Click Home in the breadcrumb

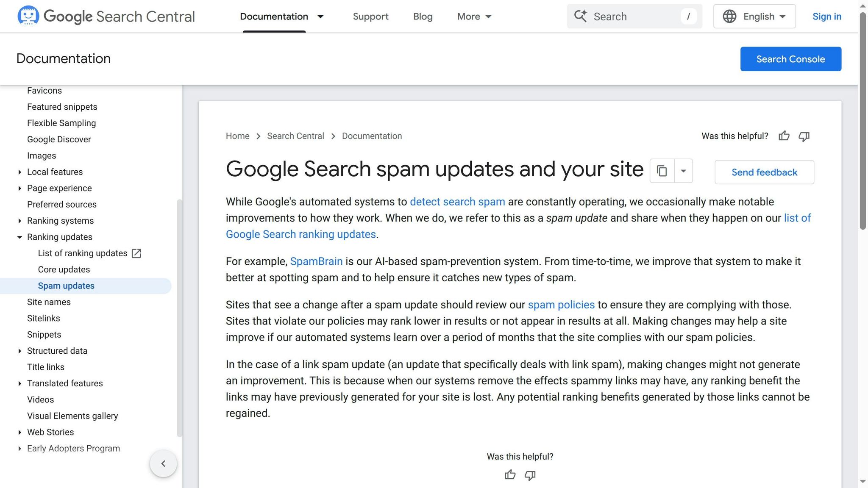point(237,136)
